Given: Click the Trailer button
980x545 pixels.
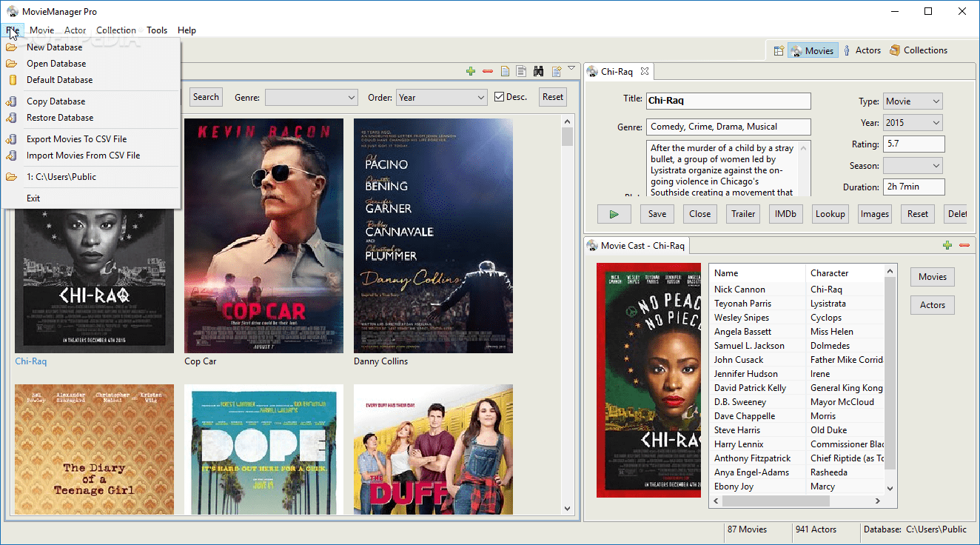Looking at the screenshot, I should (x=743, y=214).
